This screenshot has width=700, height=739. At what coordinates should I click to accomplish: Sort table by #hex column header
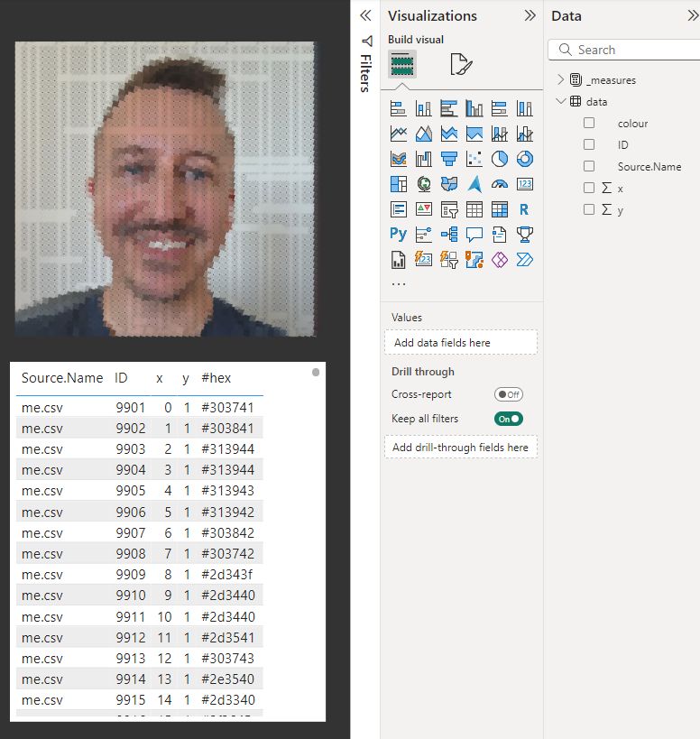click(x=216, y=378)
